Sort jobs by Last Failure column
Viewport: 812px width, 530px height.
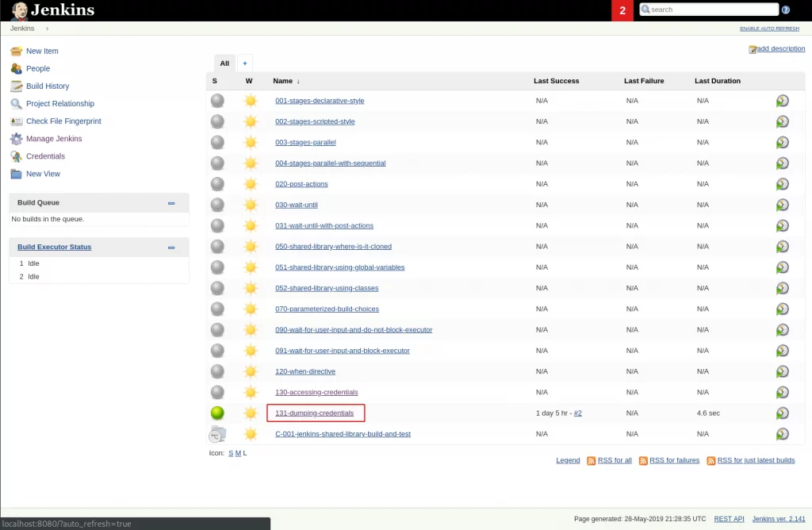(x=644, y=81)
